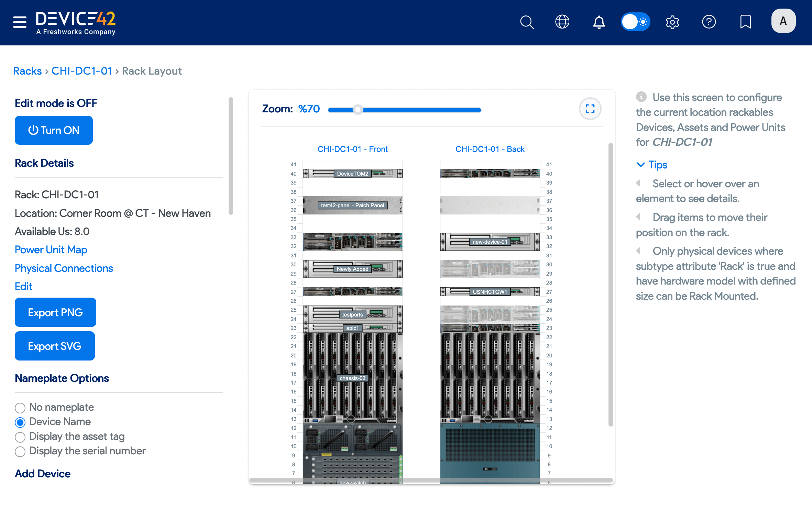Click the search magnifier icon
Image resolution: width=812 pixels, height=510 pixels.
pyautogui.click(x=527, y=22)
